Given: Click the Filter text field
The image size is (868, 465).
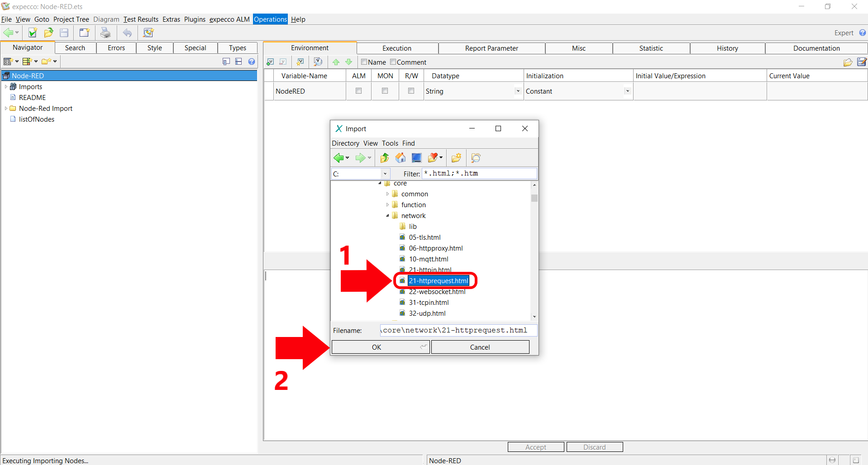Looking at the screenshot, I should (479, 174).
